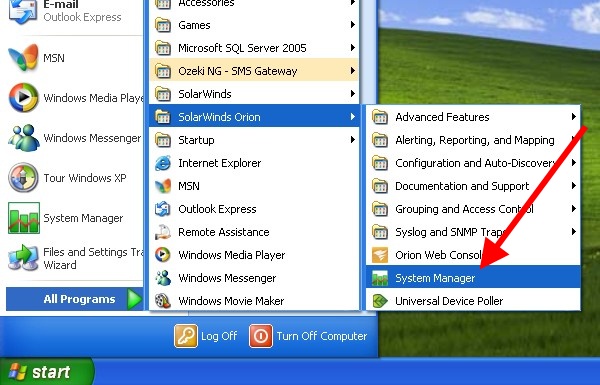
Task: Click the Internet Explorer icon in programs list
Action: coord(163,163)
